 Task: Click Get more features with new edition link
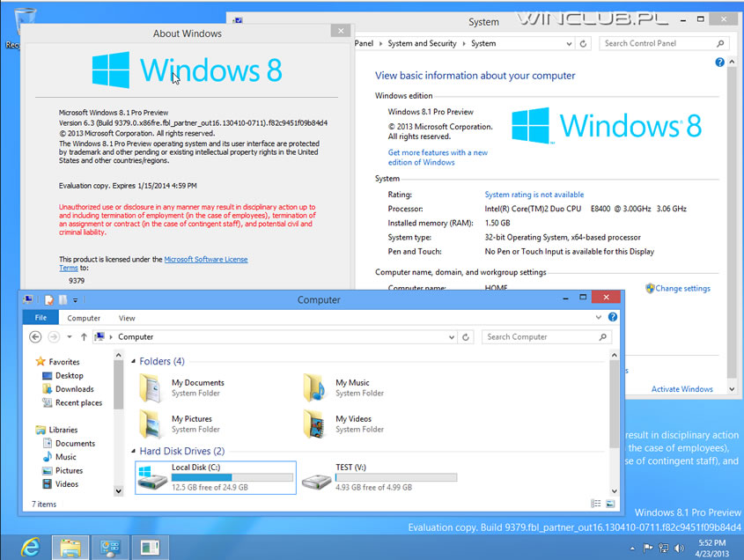438,158
